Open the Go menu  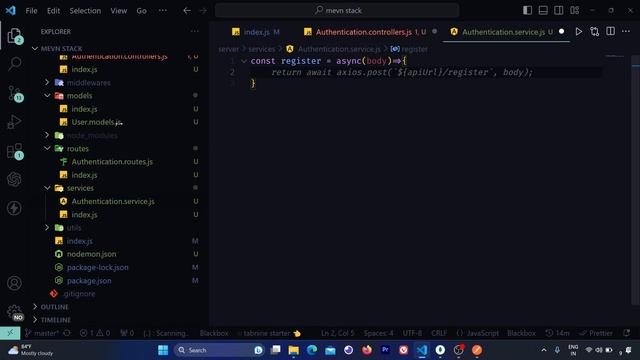click(x=141, y=11)
